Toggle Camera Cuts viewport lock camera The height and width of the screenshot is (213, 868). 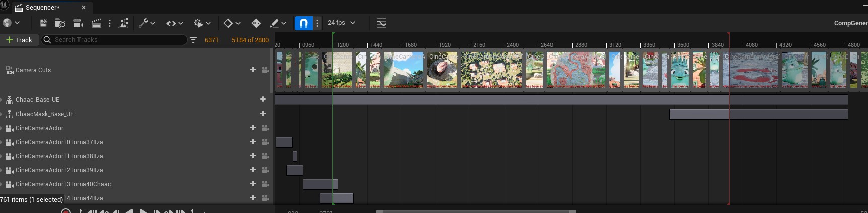265,70
